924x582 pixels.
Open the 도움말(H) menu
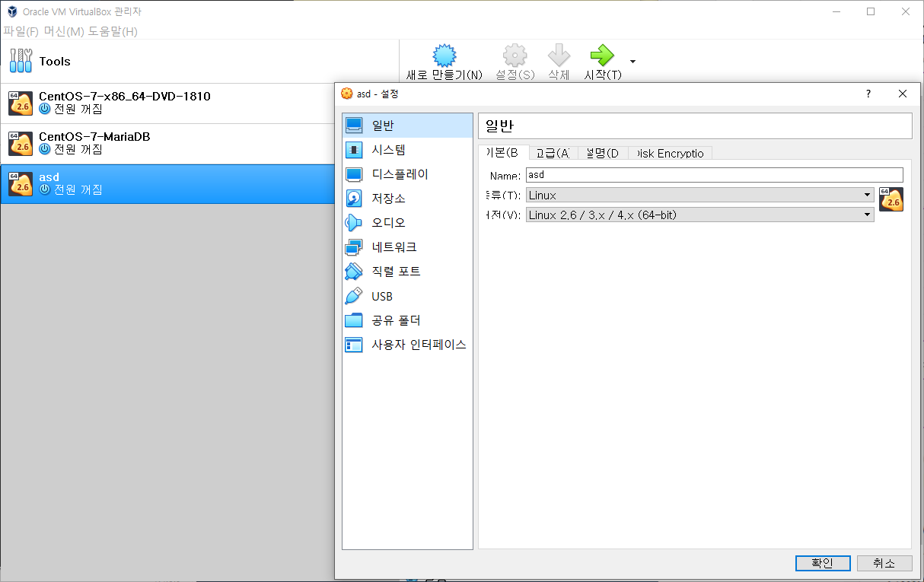point(113,31)
